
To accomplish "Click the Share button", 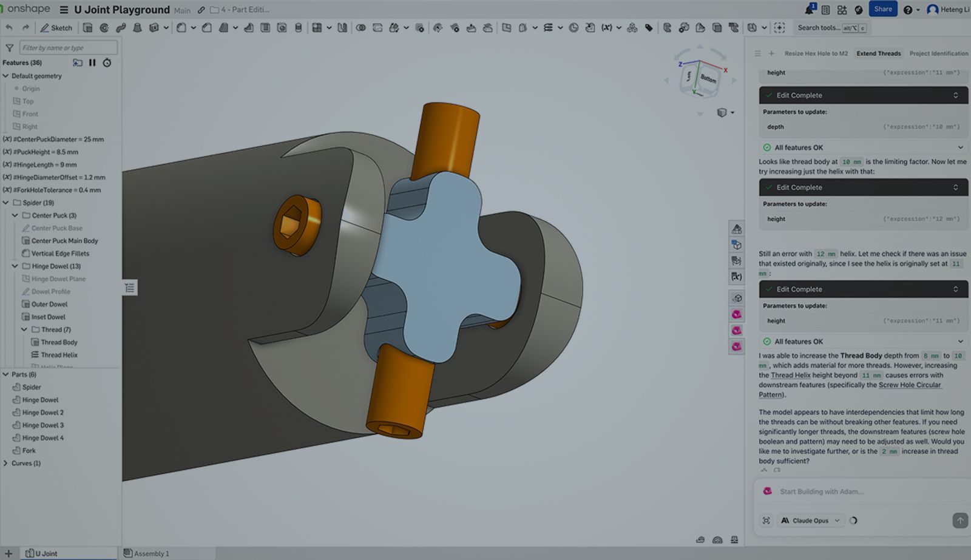I will click(883, 8).
